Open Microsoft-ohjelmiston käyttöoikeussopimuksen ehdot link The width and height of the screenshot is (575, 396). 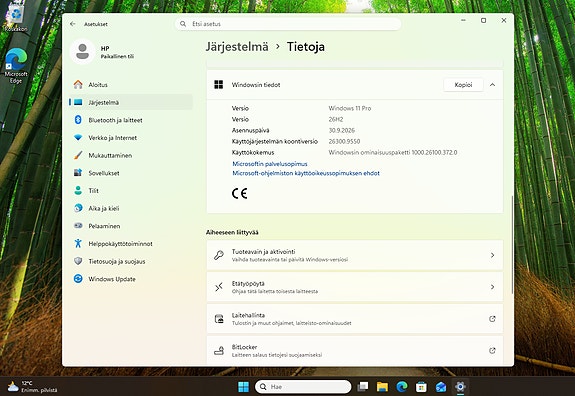coord(306,173)
